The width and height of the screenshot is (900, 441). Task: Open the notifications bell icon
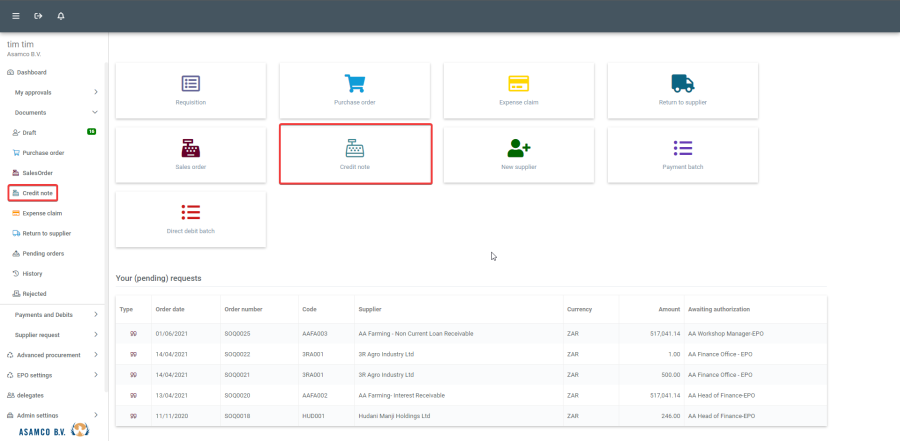(61, 16)
